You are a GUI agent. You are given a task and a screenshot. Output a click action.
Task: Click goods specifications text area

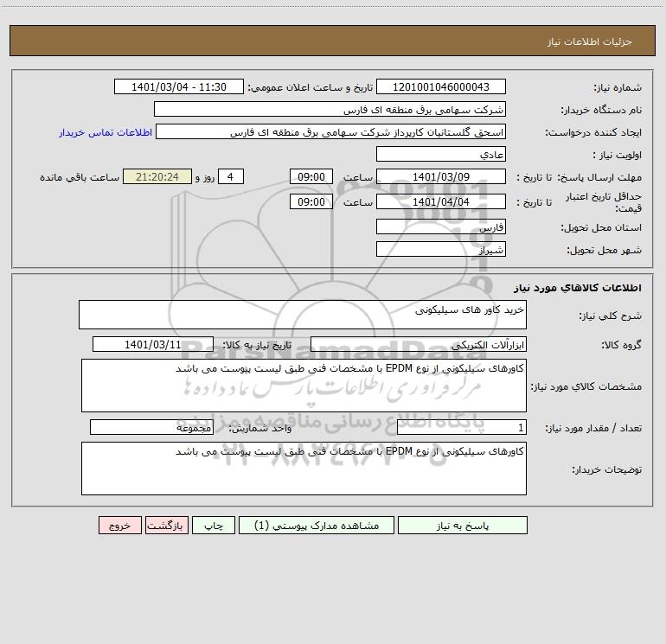coord(304,386)
